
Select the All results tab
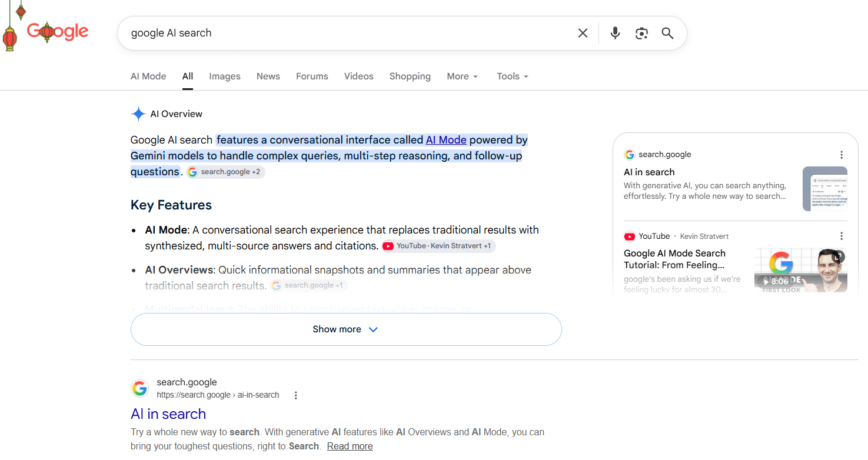coord(188,76)
